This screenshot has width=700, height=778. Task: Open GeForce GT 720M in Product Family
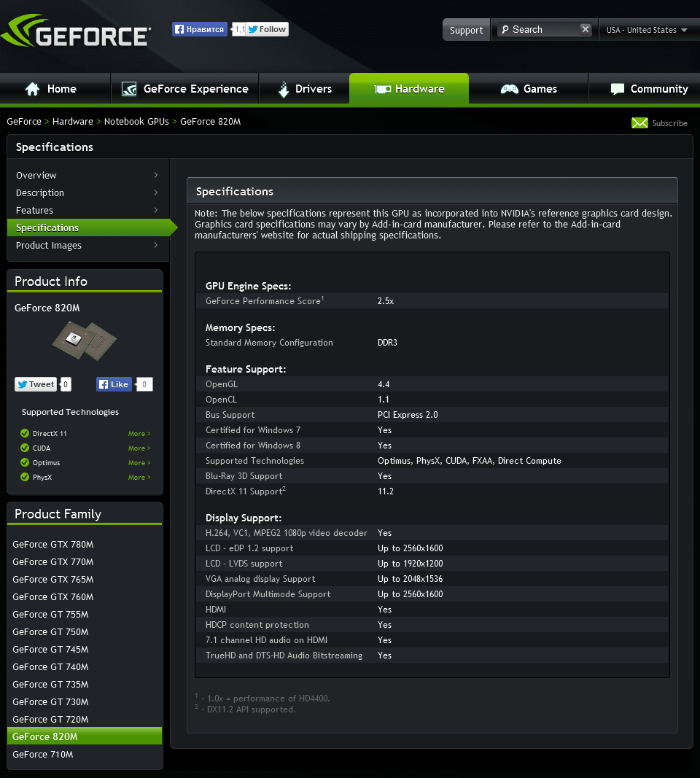50,719
